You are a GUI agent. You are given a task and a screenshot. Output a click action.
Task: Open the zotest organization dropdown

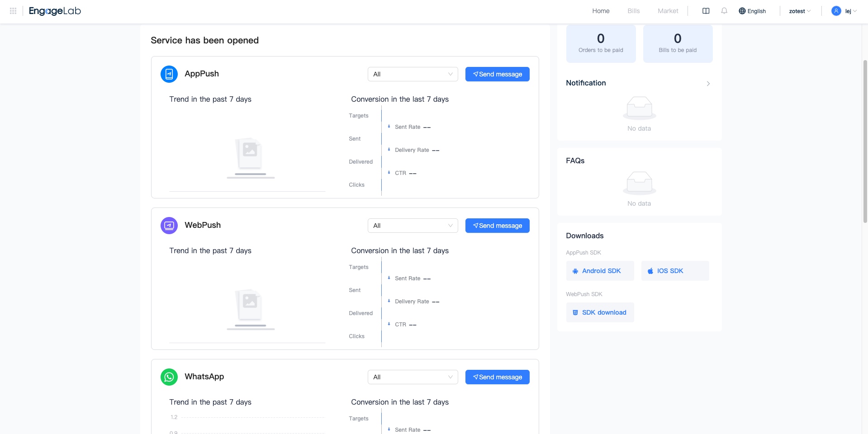(x=800, y=11)
